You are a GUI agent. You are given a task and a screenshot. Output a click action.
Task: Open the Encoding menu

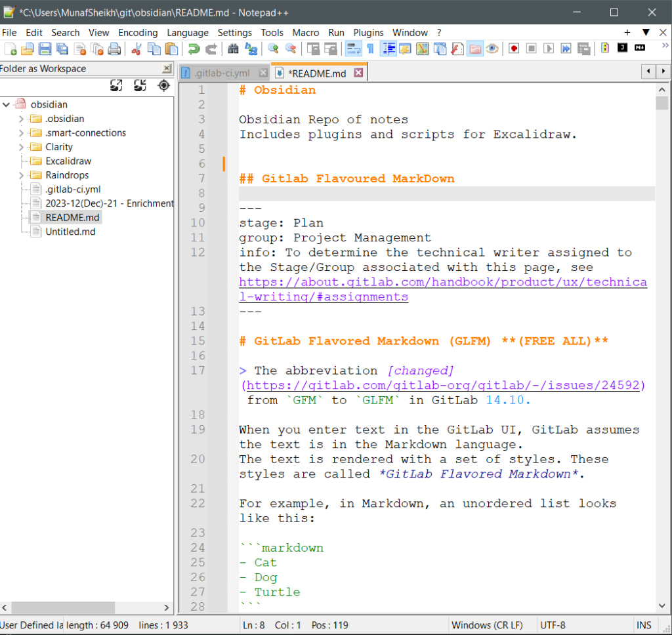click(138, 33)
